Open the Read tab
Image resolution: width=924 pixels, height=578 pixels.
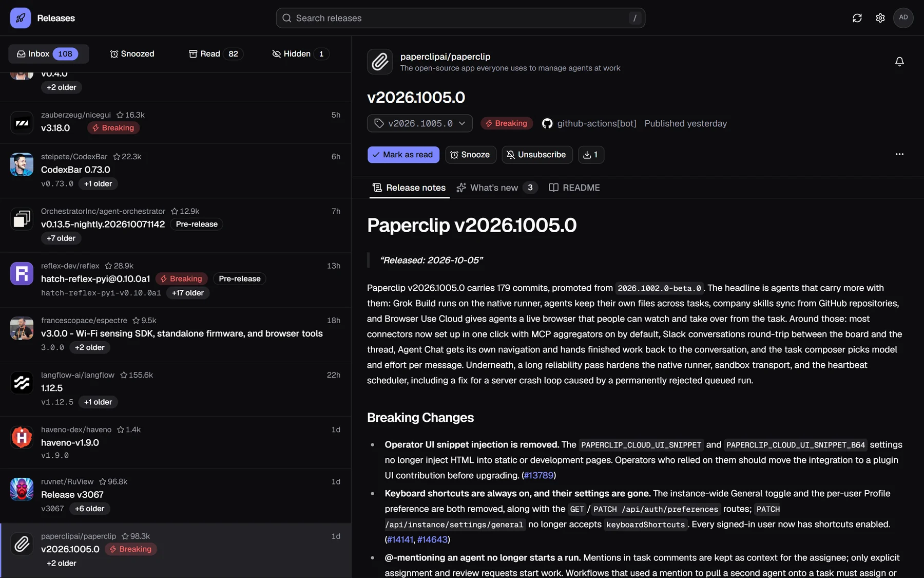(216, 54)
